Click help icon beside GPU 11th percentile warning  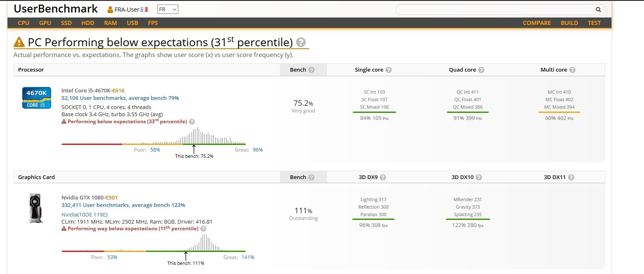pyautogui.click(x=203, y=229)
